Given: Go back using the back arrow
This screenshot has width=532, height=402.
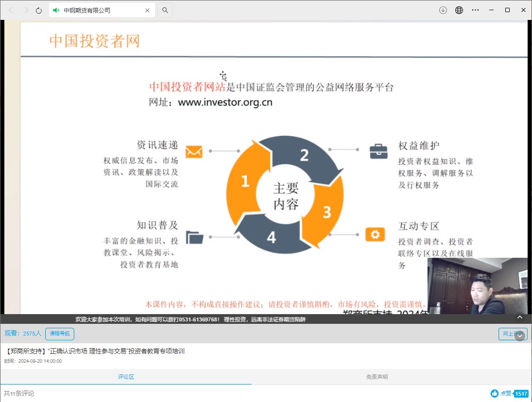Looking at the screenshot, I should 11,10.
